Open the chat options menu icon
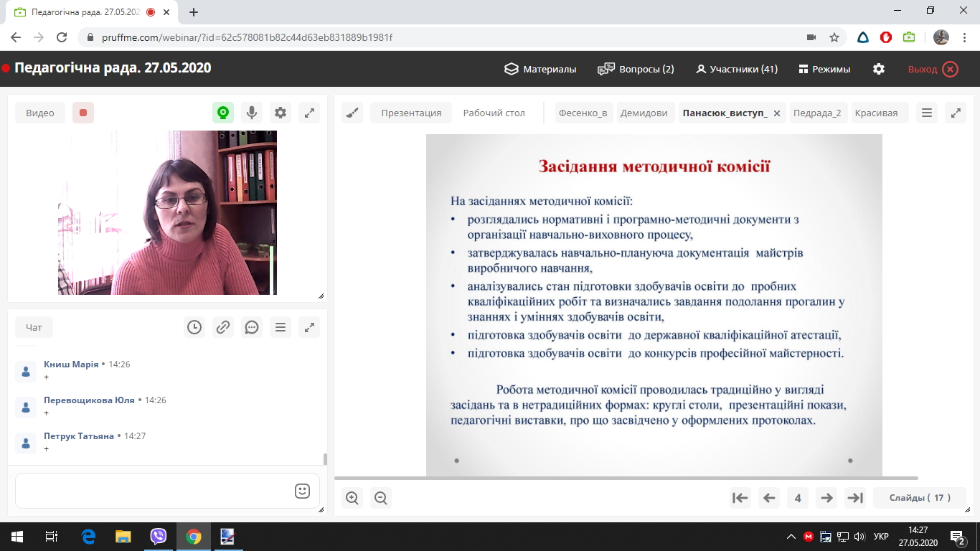 point(281,327)
